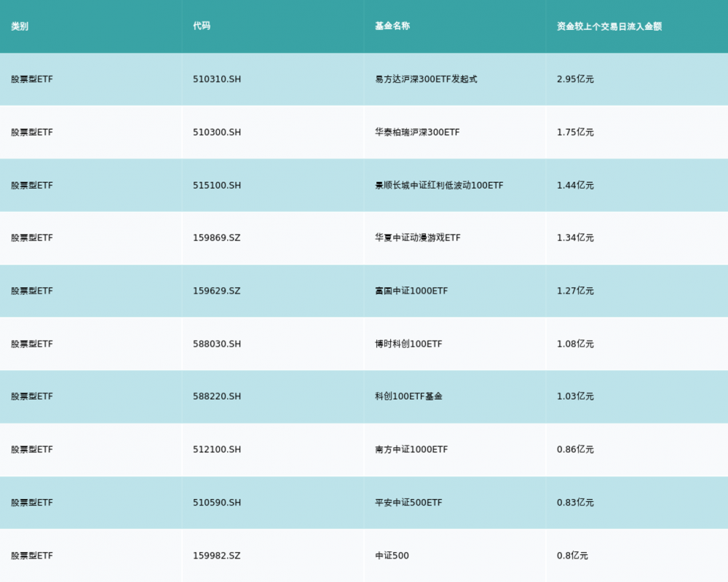Viewport: 728px width, 582px height.
Task: Click the 0.83亿元 value
Action: (x=575, y=502)
